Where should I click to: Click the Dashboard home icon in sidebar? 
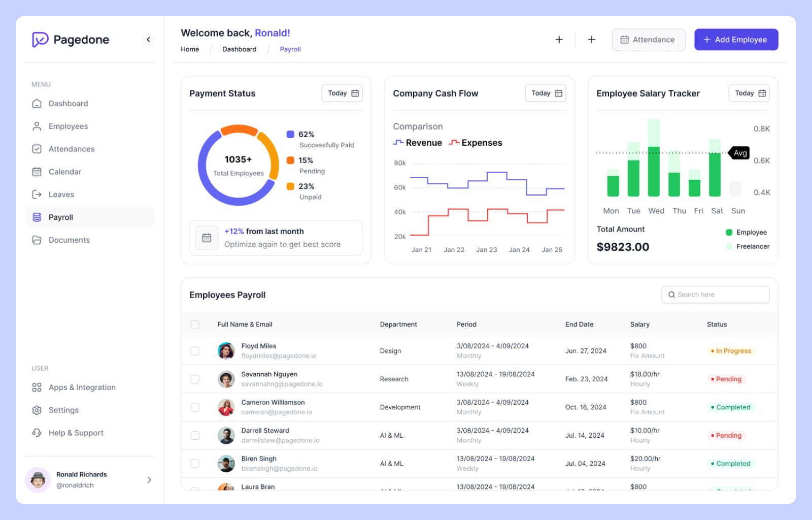click(37, 104)
